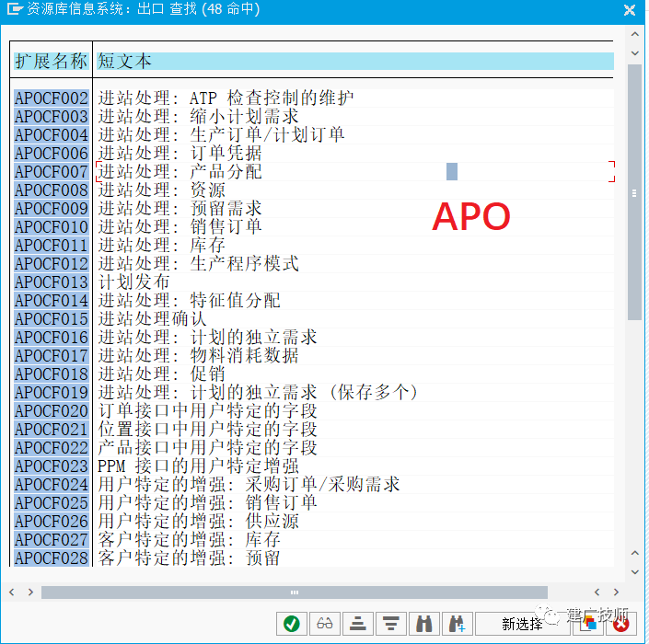Click the horizontal scrollbar thumb
The width and height of the screenshot is (649, 644).
click(295, 592)
